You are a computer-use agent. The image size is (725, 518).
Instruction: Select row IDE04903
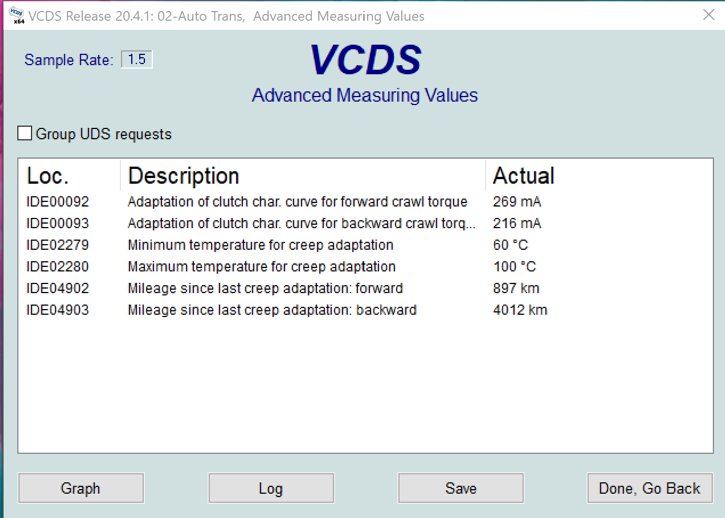click(365, 310)
